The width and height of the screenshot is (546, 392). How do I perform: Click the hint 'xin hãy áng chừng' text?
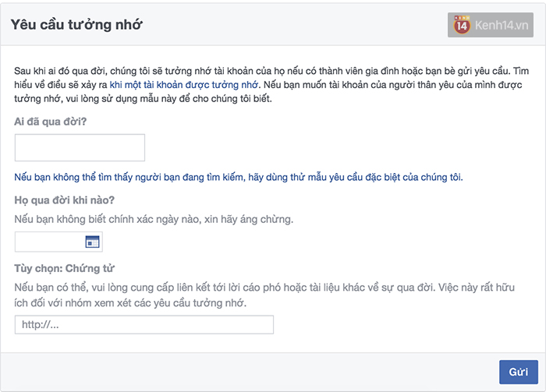pos(249,220)
